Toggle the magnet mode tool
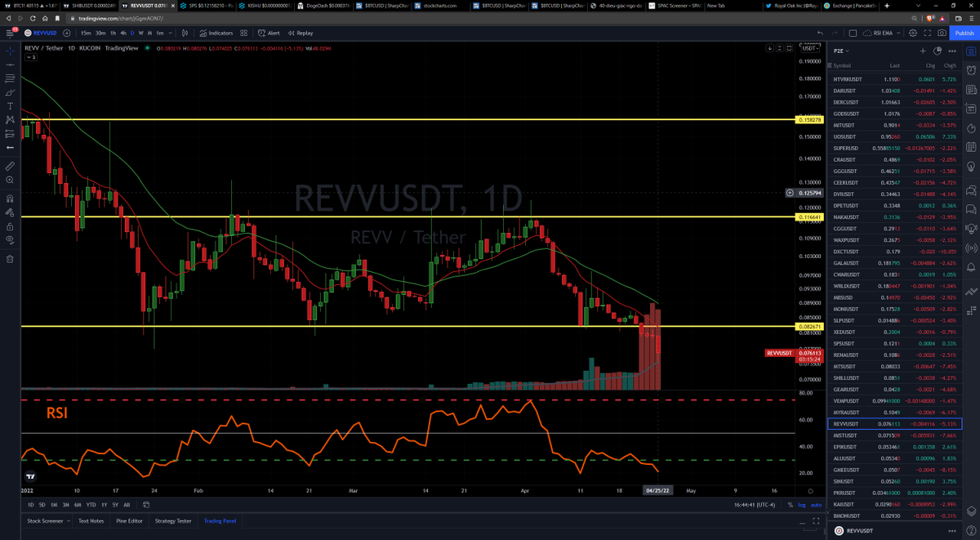 (10, 199)
